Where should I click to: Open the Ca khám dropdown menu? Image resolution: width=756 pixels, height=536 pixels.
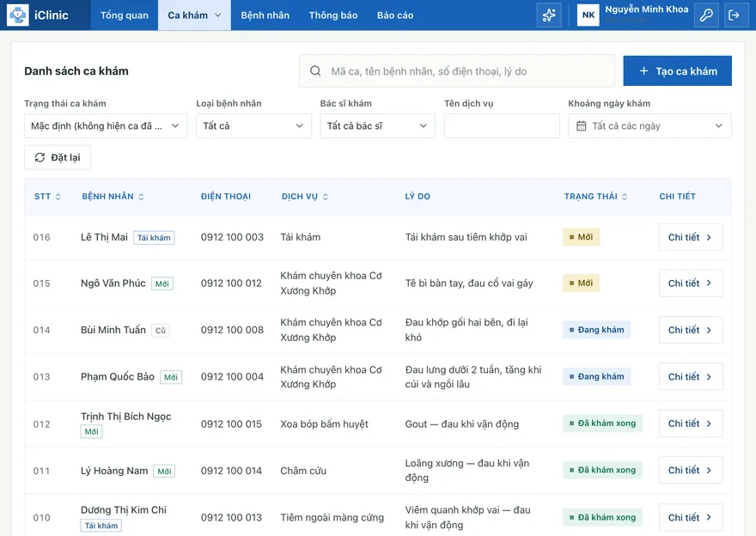(x=194, y=15)
